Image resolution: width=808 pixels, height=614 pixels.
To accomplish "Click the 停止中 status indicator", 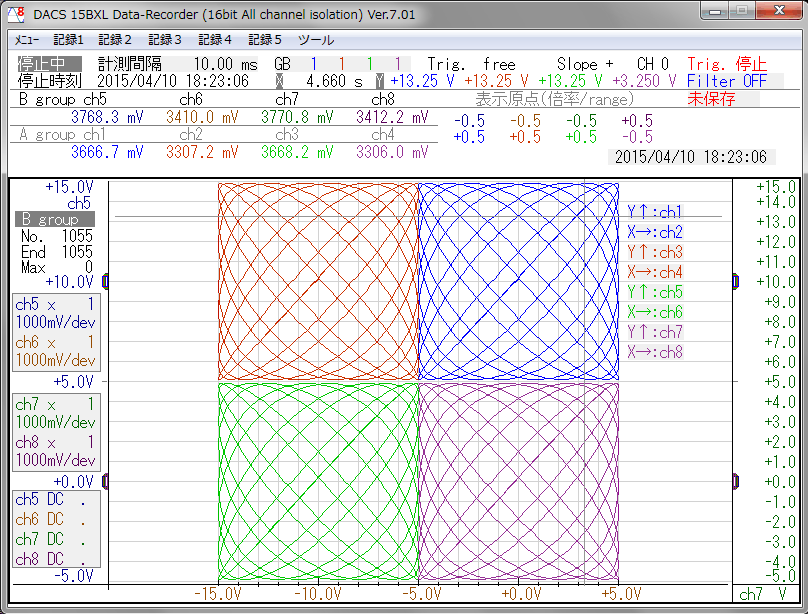I will [49, 64].
